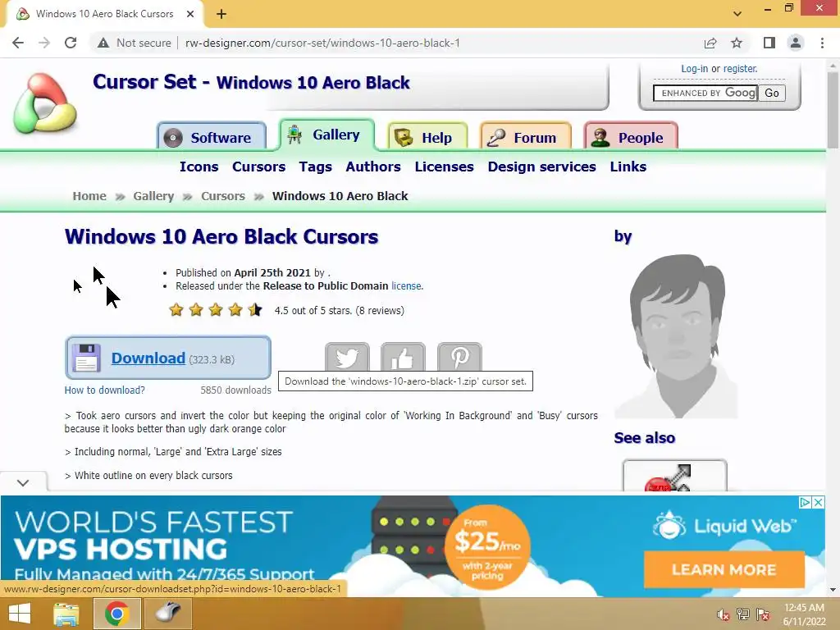Share this page via the share icon
Viewport: 840px width, 630px height.
click(x=710, y=43)
